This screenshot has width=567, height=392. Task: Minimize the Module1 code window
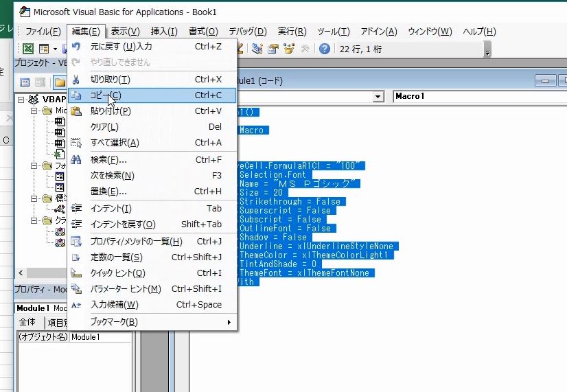click(x=545, y=80)
